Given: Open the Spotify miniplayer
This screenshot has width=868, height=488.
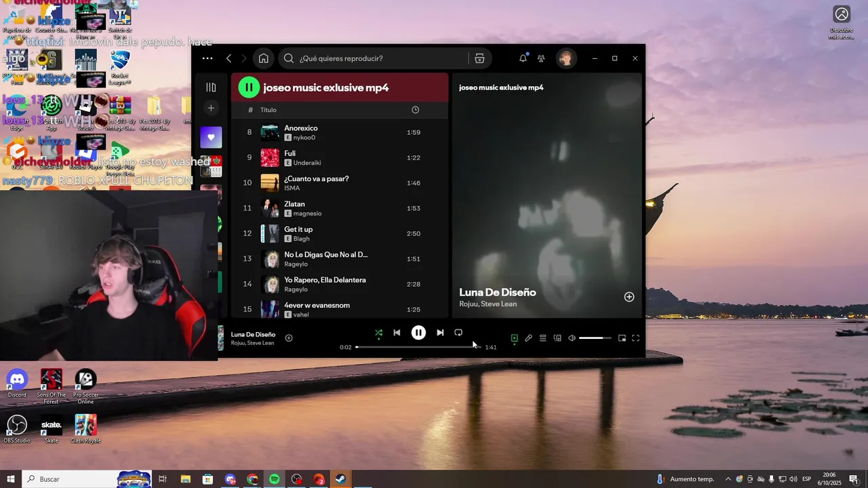Looking at the screenshot, I should pos(622,338).
